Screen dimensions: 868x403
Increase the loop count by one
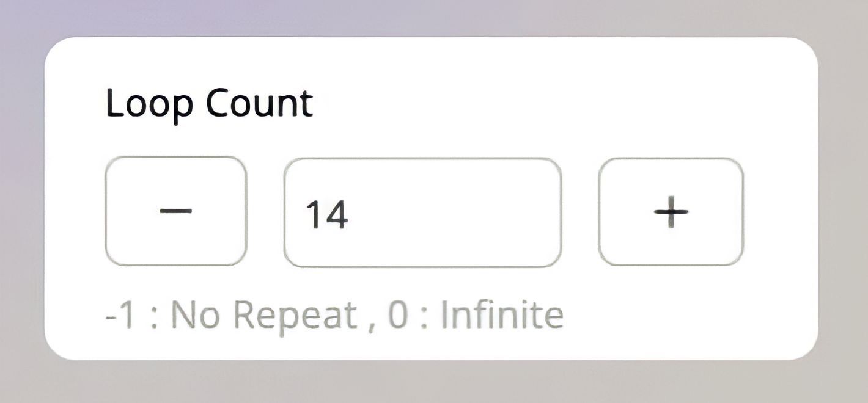(671, 211)
